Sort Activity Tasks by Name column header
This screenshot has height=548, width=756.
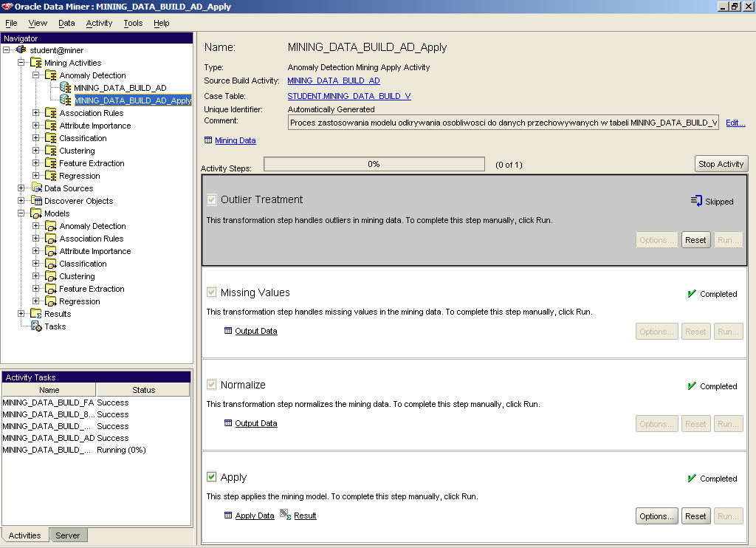tap(49, 390)
